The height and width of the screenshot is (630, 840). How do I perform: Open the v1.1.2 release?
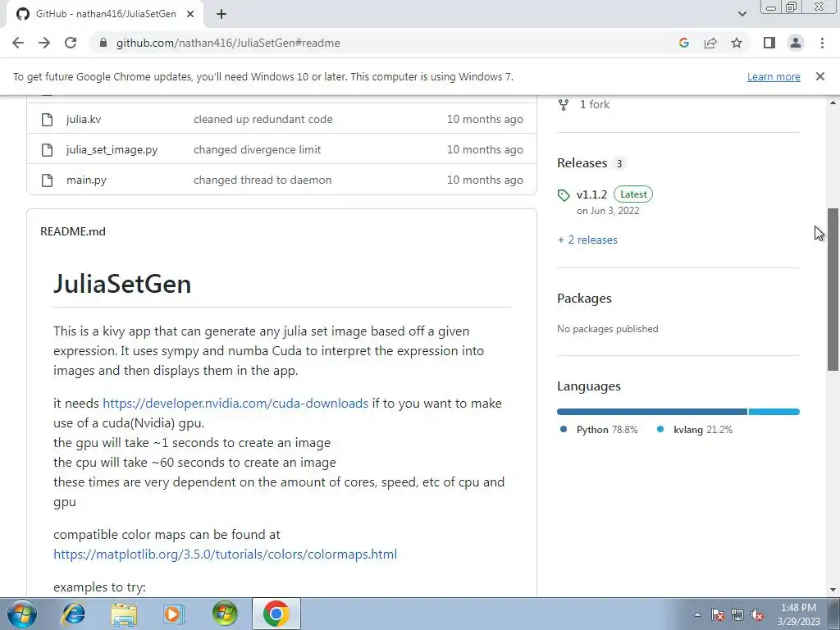[592, 194]
